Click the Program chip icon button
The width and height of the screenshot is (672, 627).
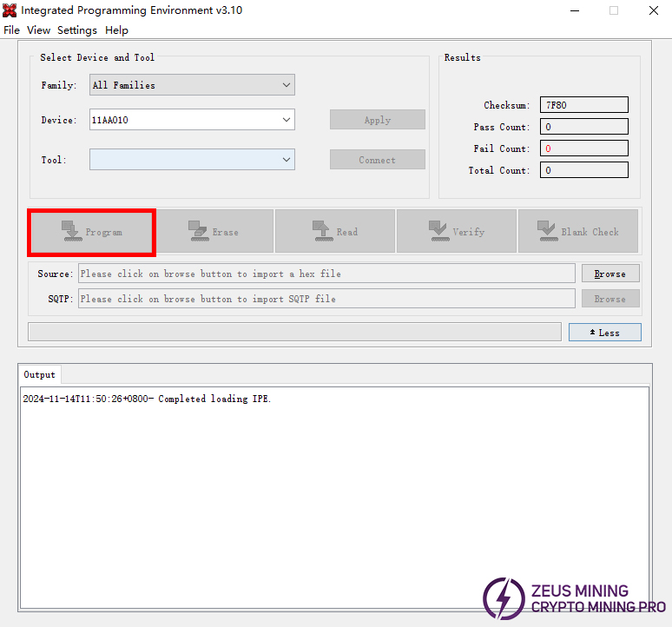[91, 232]
